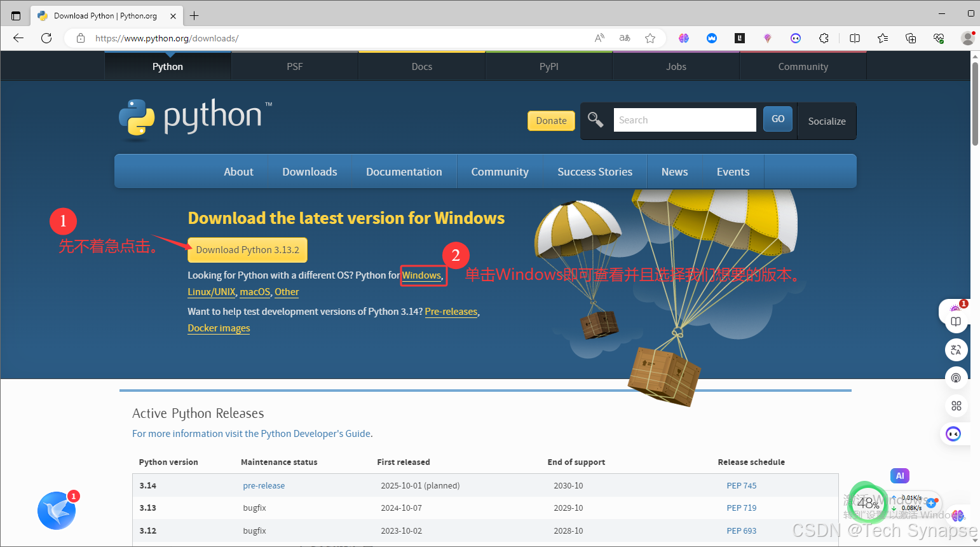This screenshot has width=980, height=547.
Task: Click the GO search button
Action: pos(778,119)
